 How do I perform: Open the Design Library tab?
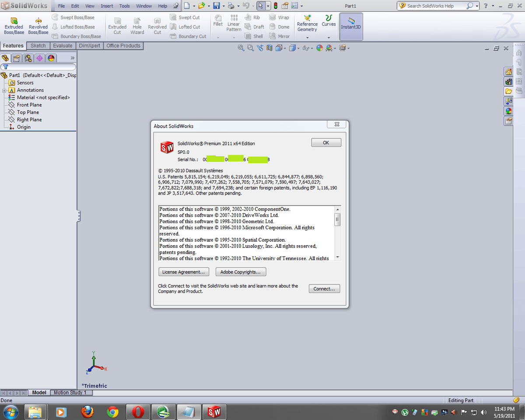[x=508, y=81]
